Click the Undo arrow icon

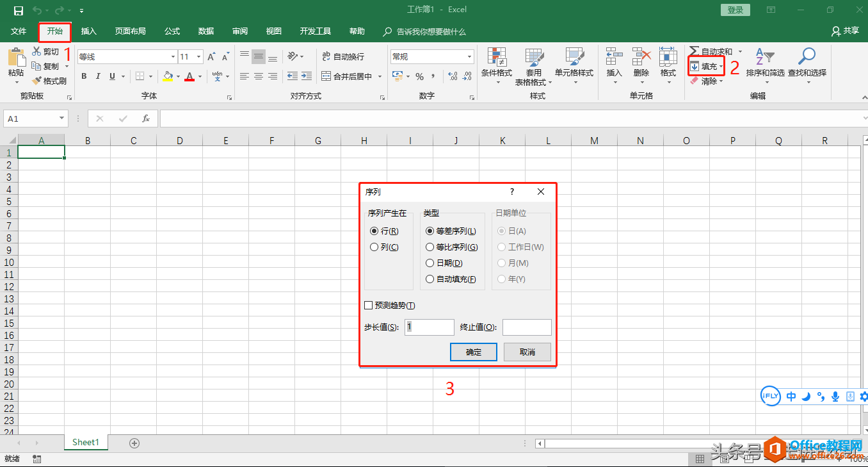37,10
